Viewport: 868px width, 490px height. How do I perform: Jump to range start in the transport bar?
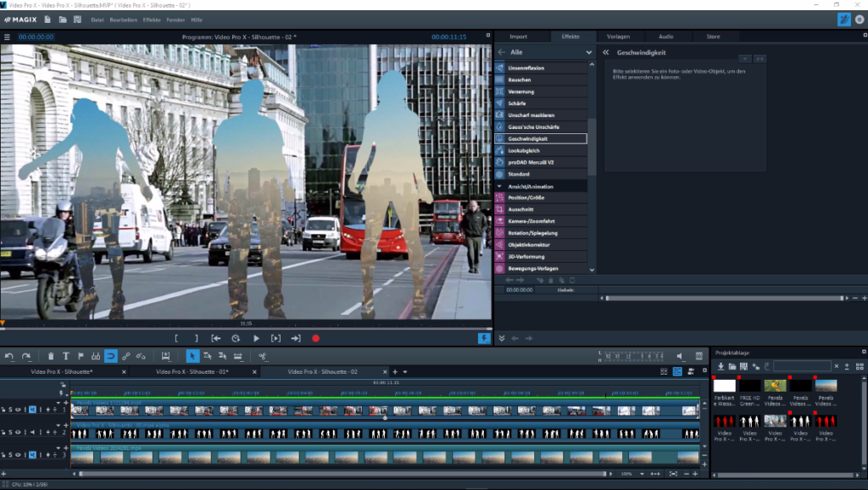[x=216, y=338]
